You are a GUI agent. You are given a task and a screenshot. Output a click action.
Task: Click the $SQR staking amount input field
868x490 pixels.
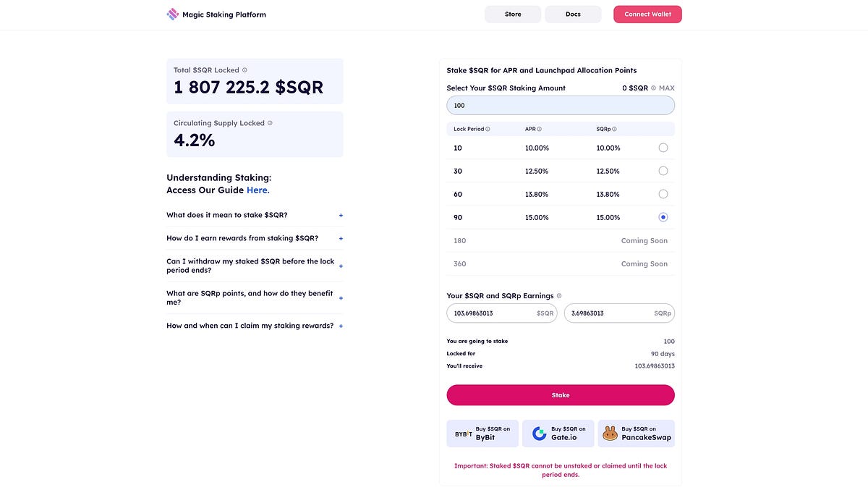[x=561, y=106]
